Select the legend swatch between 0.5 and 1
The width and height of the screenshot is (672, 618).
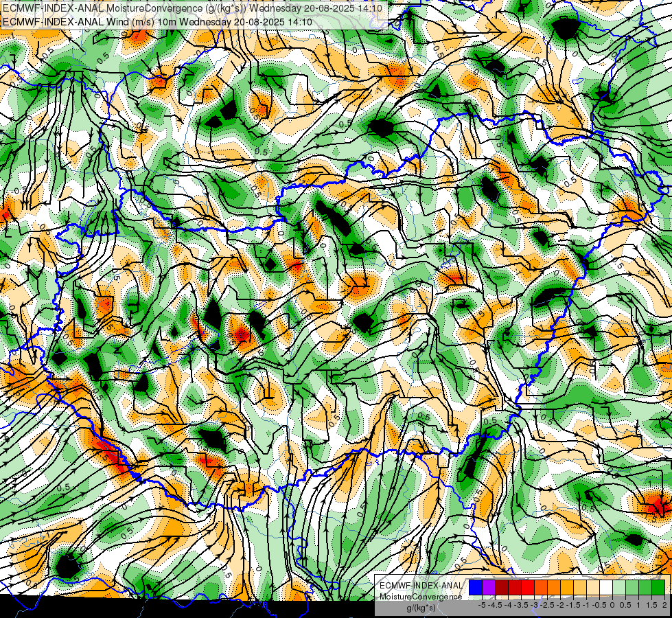pyautogui.click(x=632, y=588)
